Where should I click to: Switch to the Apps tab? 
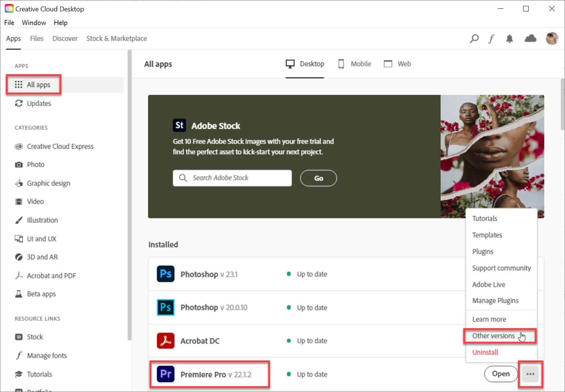[x=13, y=39]
